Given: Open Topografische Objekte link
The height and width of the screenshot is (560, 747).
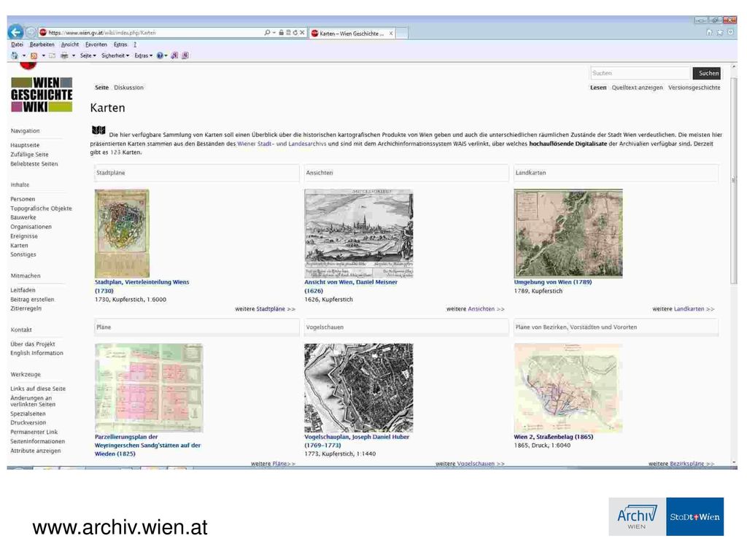Looking at the screenshot, I should 41,209.
